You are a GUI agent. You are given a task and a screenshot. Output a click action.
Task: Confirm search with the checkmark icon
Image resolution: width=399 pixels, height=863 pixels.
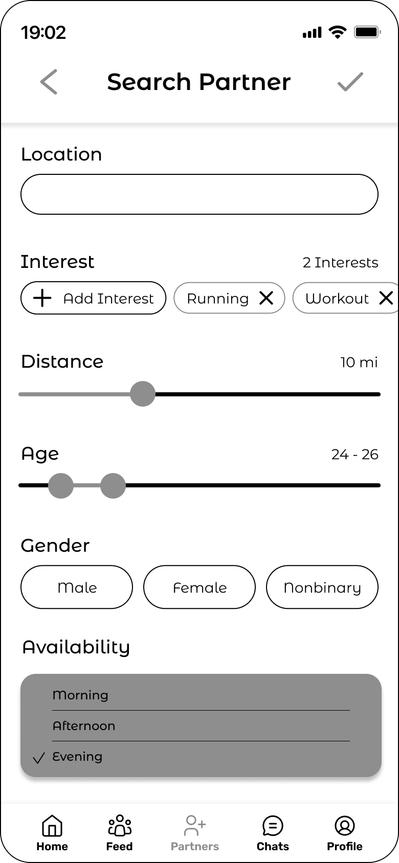click(351, 82)
